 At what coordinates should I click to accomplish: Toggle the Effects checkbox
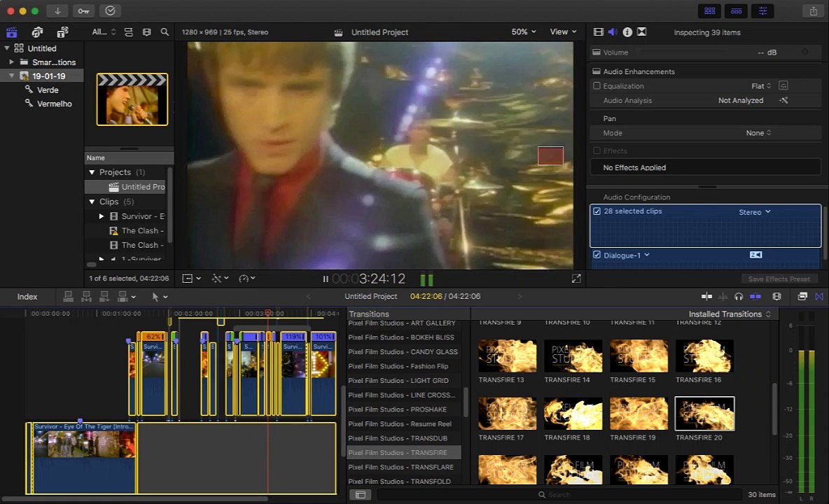597,150
